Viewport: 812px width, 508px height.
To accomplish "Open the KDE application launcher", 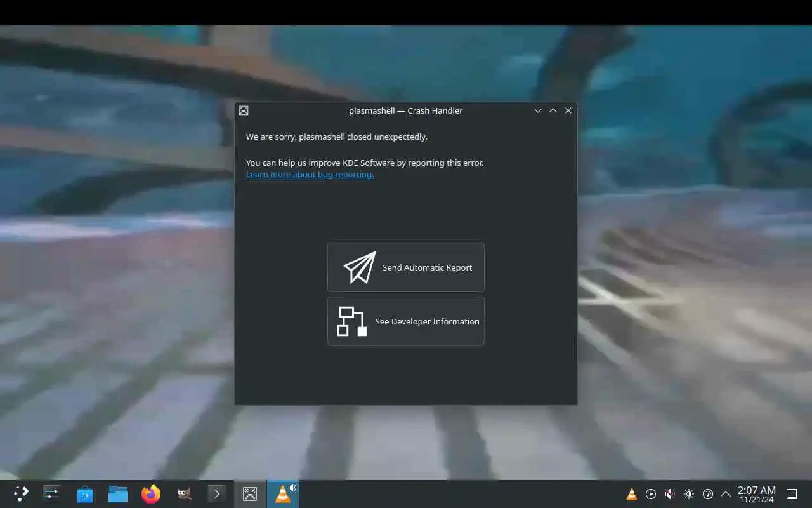I will click(x=21, y=493).
